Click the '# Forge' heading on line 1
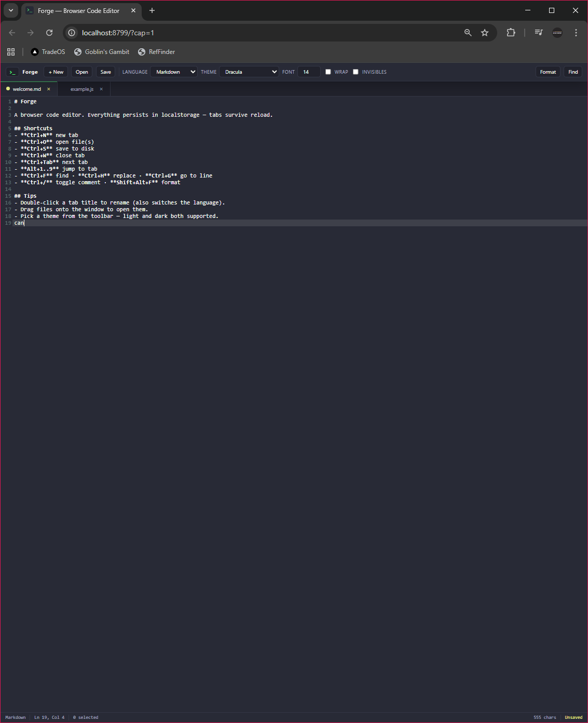This screenshot has height=723, width=588. coord(25,101)
